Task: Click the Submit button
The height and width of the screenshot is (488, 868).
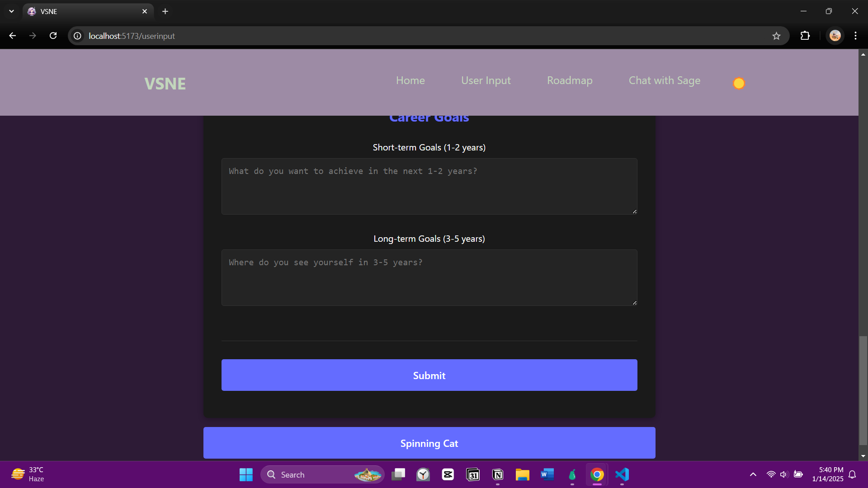Action: (429, 375)
